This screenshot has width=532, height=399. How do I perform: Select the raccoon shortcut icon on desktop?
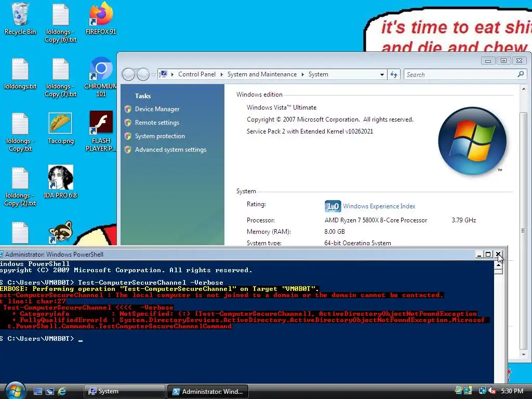(61, 232)
